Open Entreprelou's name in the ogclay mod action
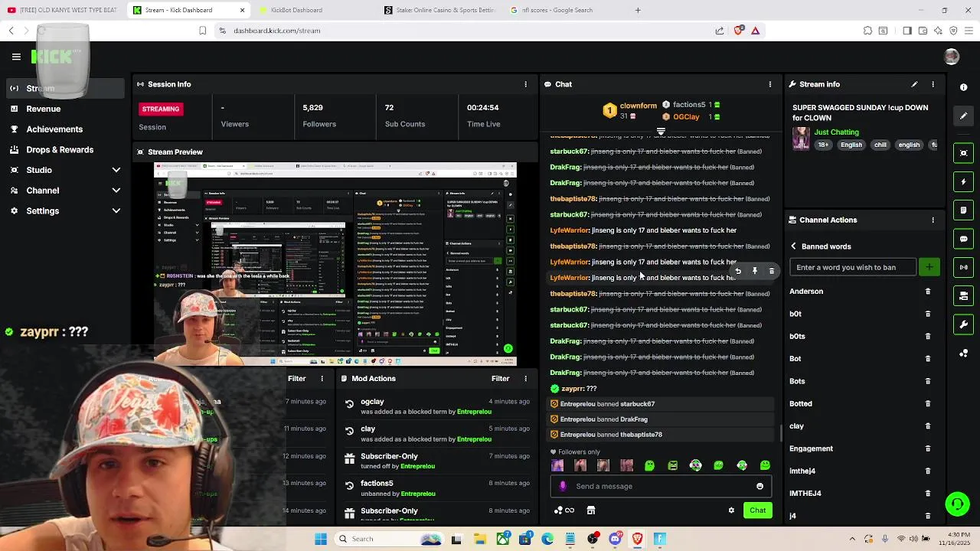Viewport: 980px width, 551px height. click(474, 412)
